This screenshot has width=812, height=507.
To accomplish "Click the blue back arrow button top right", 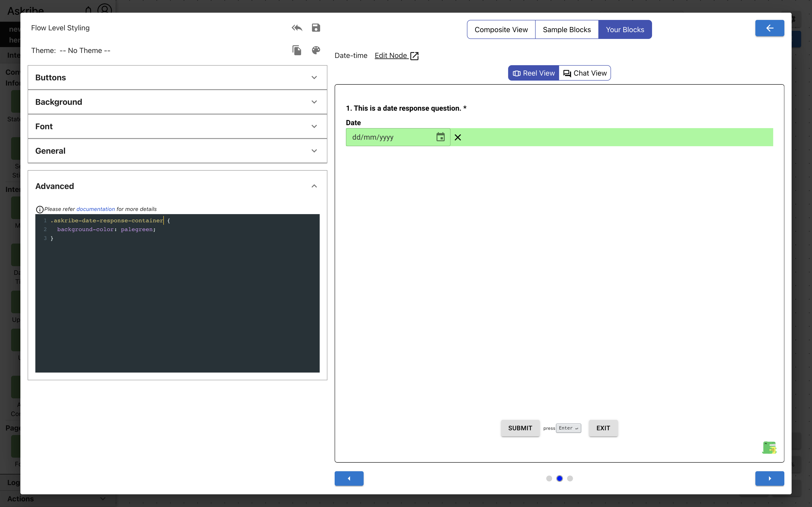I will tap(769, 28).
